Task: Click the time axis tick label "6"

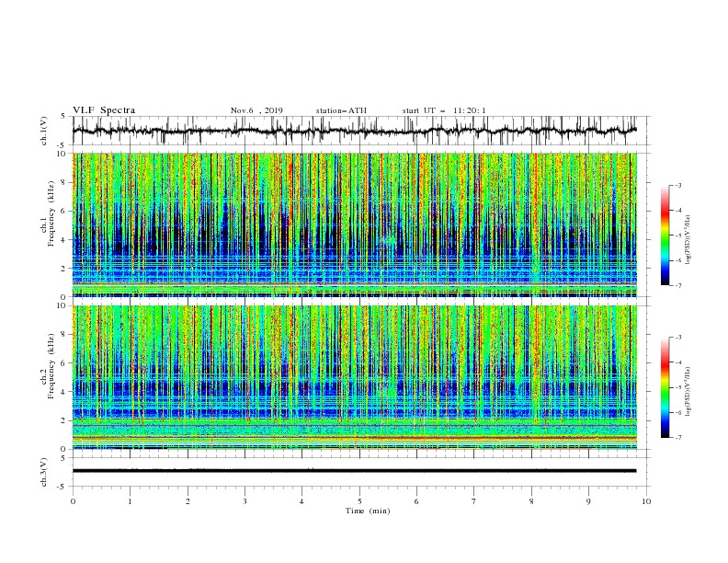Action: 416,501
